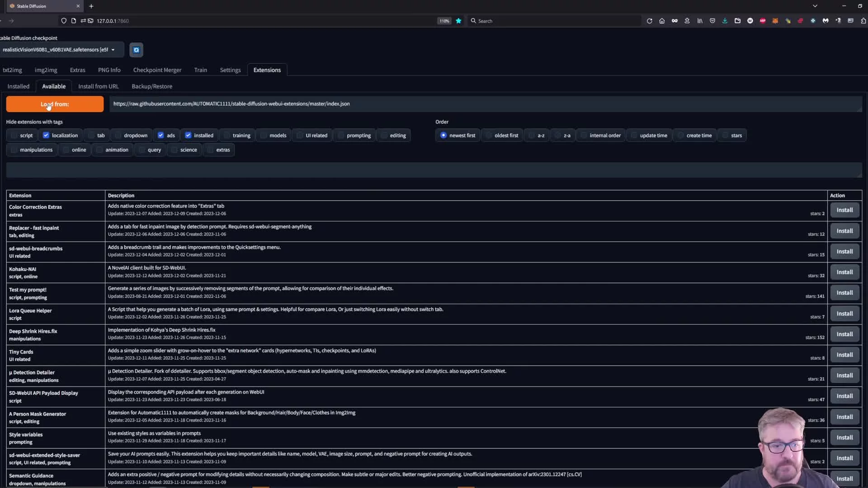Open the Checkpoint Merger tab

click(157, 70)
